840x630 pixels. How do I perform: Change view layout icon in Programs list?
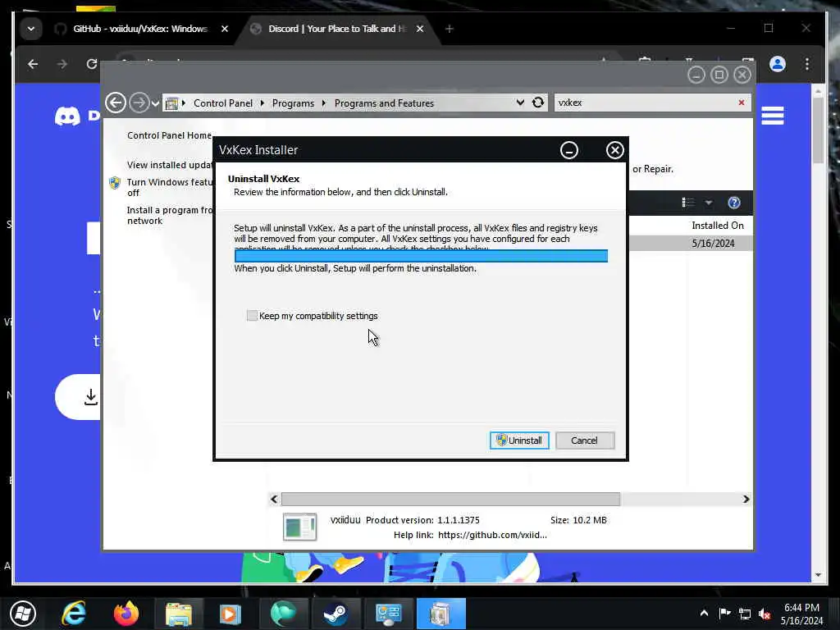pos(688,203)
